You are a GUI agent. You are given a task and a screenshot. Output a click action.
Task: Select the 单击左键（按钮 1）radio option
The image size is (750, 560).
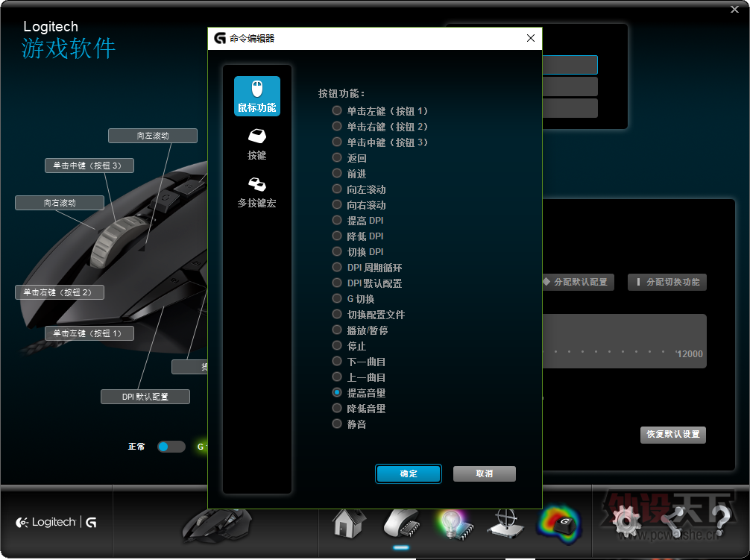pos(337,111)
